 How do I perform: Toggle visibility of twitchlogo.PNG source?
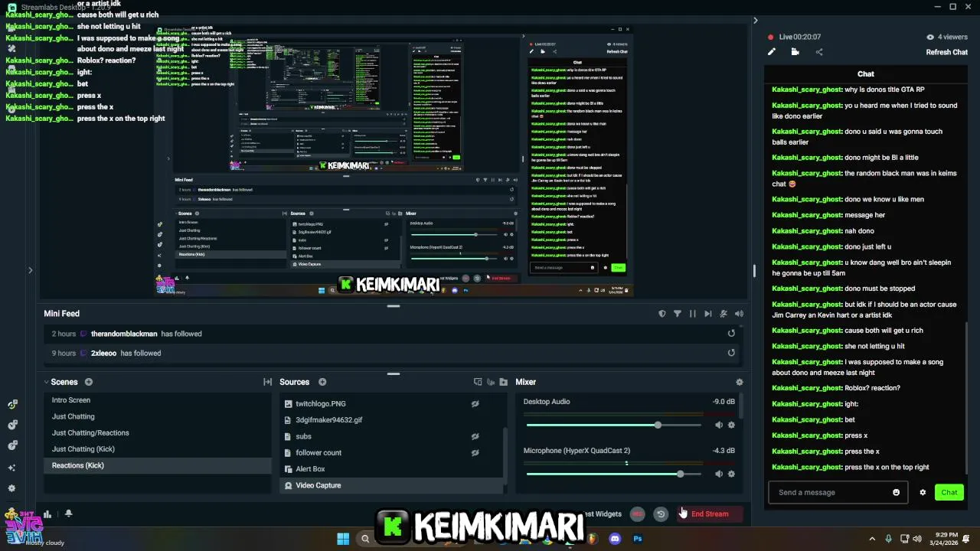[475, 403]
